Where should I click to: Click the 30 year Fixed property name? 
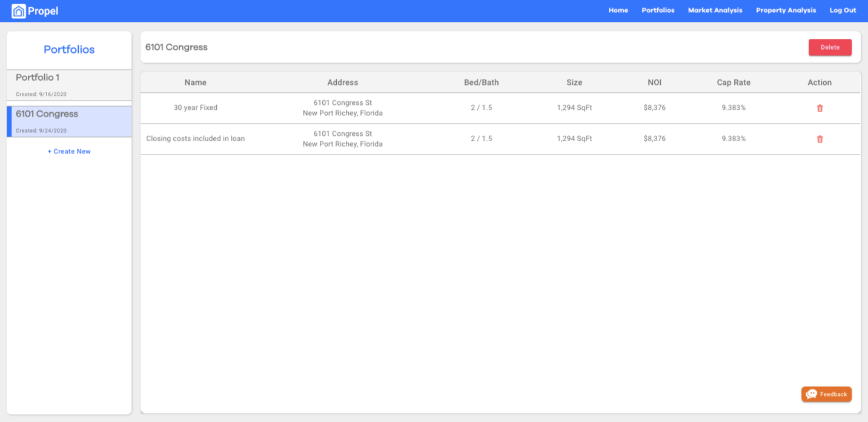[x=196, y=108]
